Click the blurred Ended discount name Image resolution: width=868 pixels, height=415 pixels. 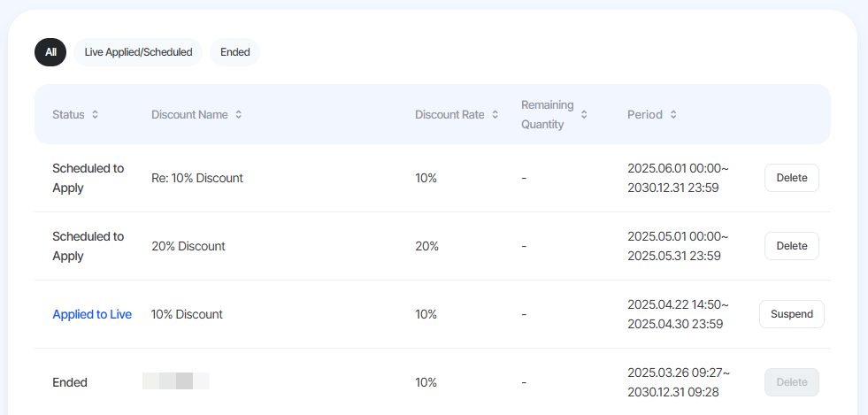tap(176, 381)
